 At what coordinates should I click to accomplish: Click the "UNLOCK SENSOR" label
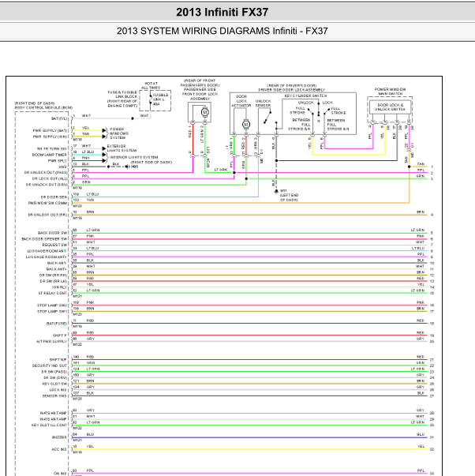coord(264,103)
